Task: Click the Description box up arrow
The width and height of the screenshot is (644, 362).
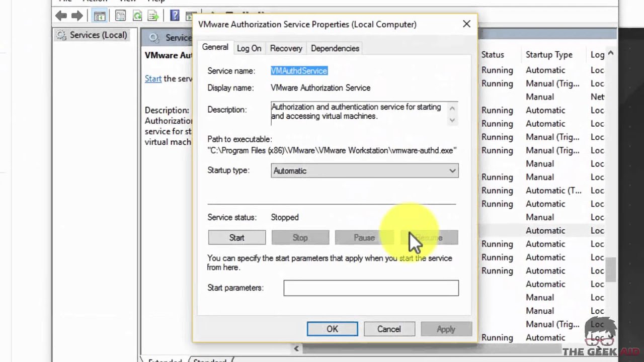Action: [452, 108]
